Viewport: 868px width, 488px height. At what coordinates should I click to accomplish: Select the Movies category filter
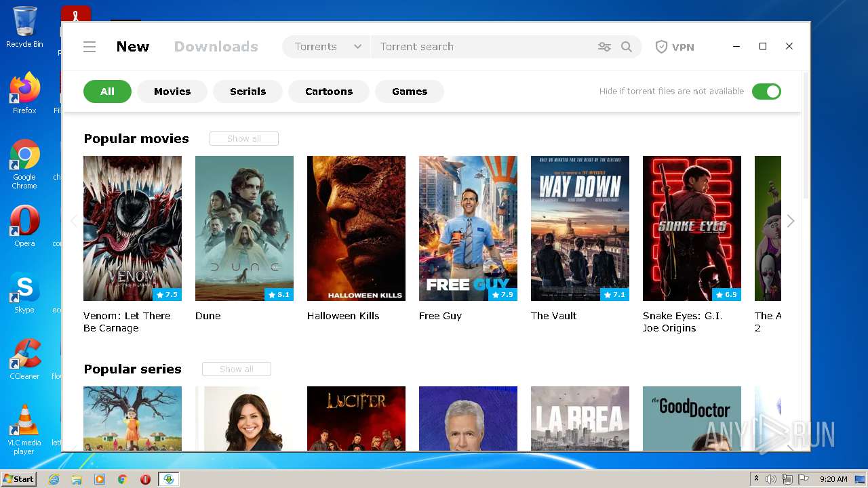(172, 91)
